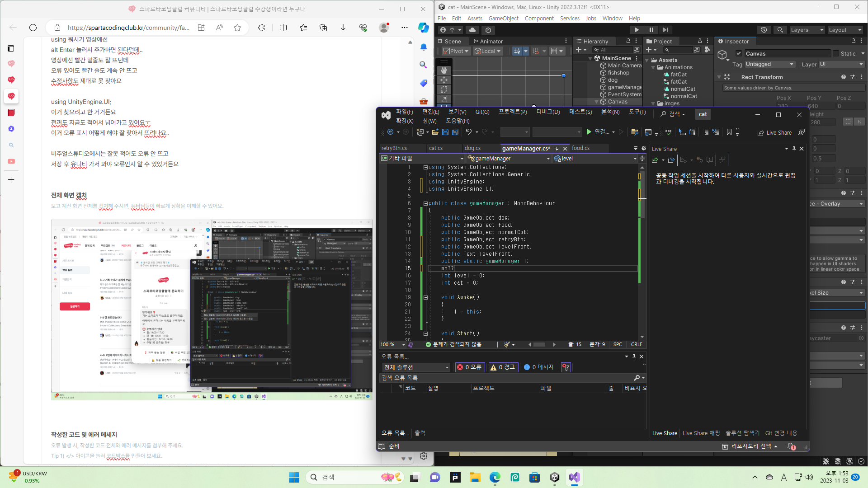The width and height of the screenshot is (868, 488).
Task: Switch to the Animator tab in Unity
Action: point(488,41)
